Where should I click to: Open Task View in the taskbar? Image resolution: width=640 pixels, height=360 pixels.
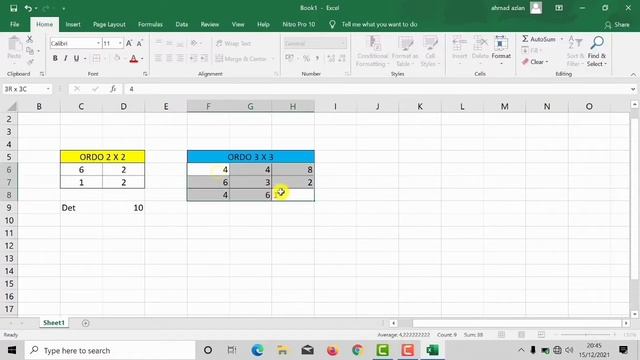point(232,350)
